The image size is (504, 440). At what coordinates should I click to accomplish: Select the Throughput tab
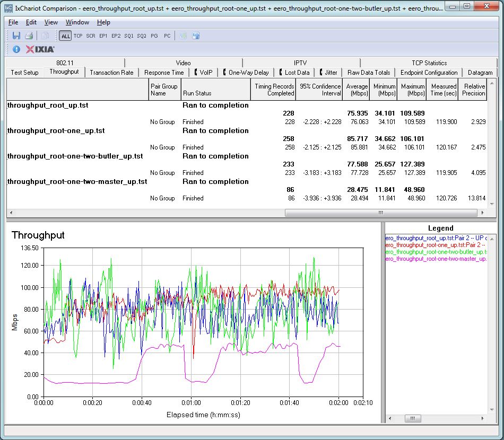click(64, 72)
